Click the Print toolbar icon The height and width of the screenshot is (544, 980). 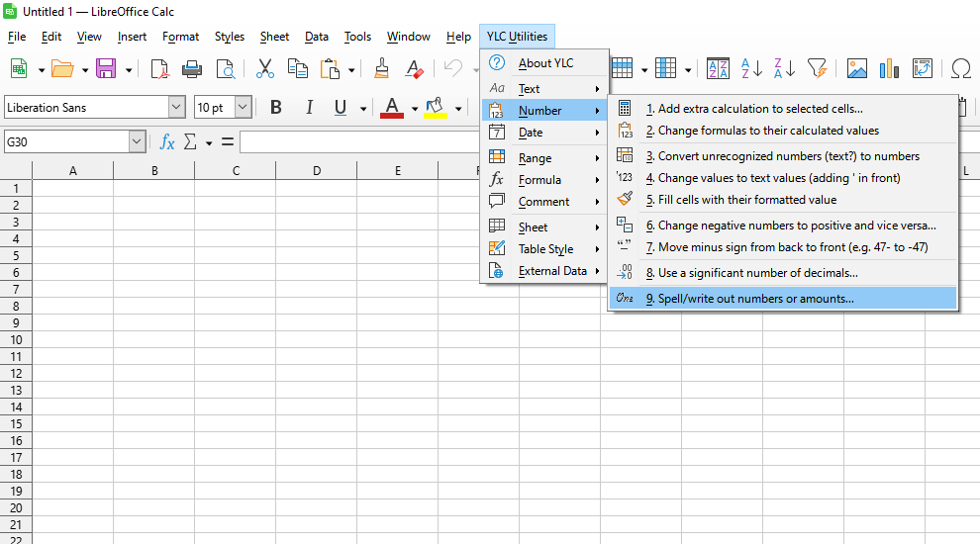pyautogui.click(x=192, y=68)
